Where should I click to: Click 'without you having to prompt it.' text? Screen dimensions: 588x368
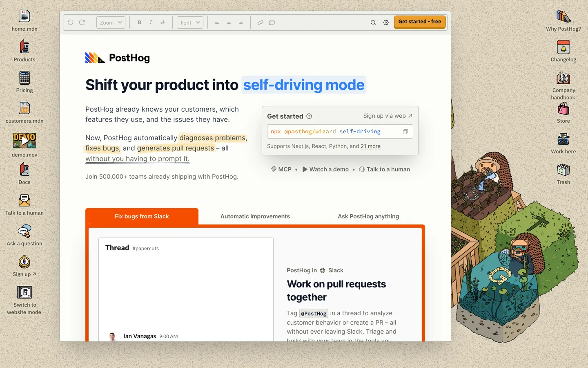(138, 159)
